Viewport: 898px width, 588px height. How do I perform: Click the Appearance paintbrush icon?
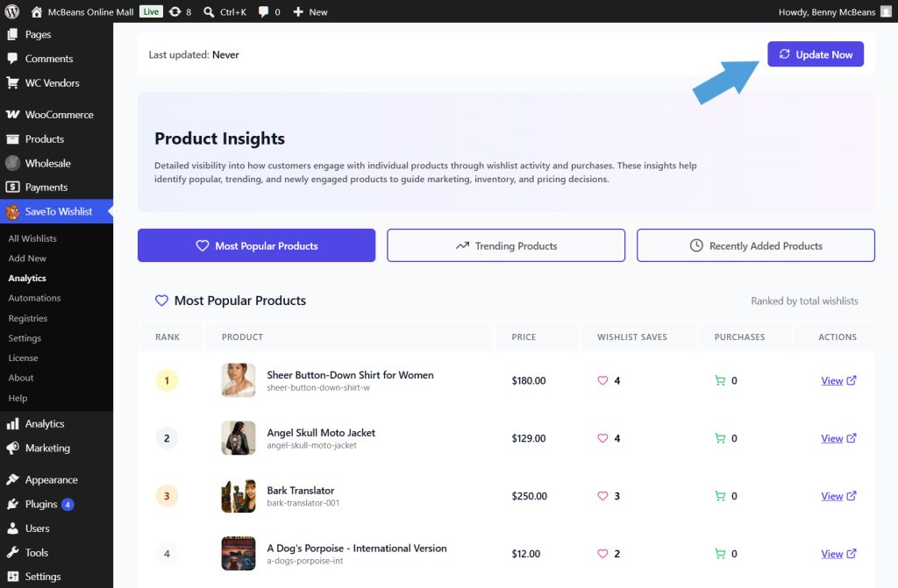pyautogui.click(x=12, y=480)
